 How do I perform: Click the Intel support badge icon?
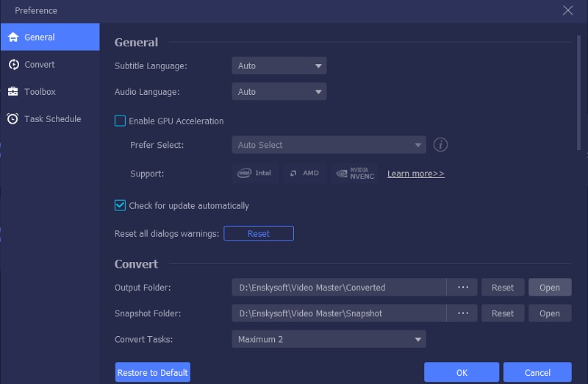pos(254,174)
